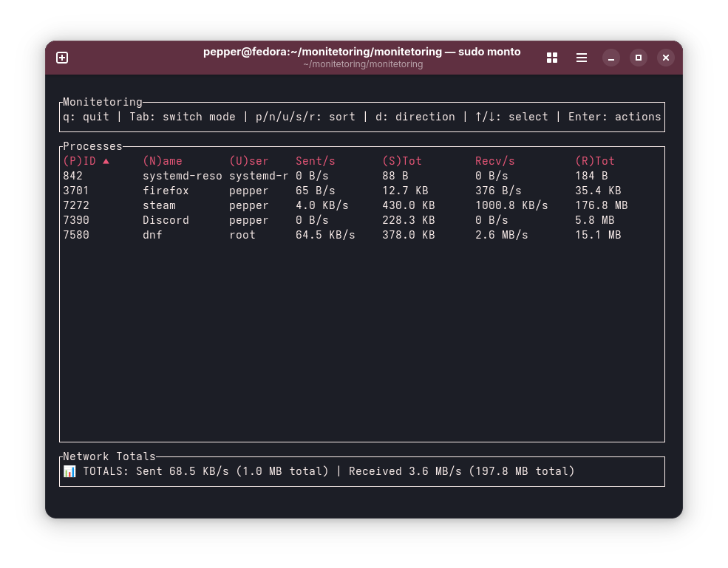This screenshot has width=728, height=568.
Task: Click PID 842 in the process list
Action: [x=73, y=176]
